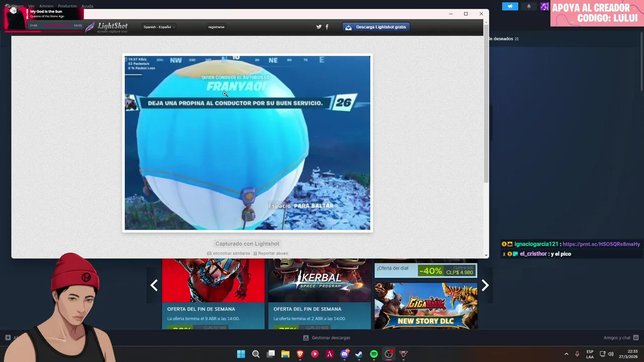Open the Productos menu in Steam

pyautogui.click(x=67, y=6)
